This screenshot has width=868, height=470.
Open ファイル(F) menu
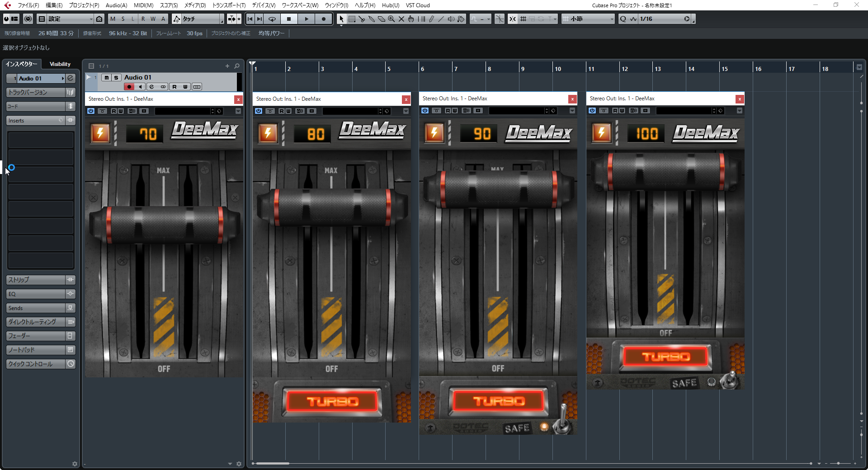pos(28,5)
